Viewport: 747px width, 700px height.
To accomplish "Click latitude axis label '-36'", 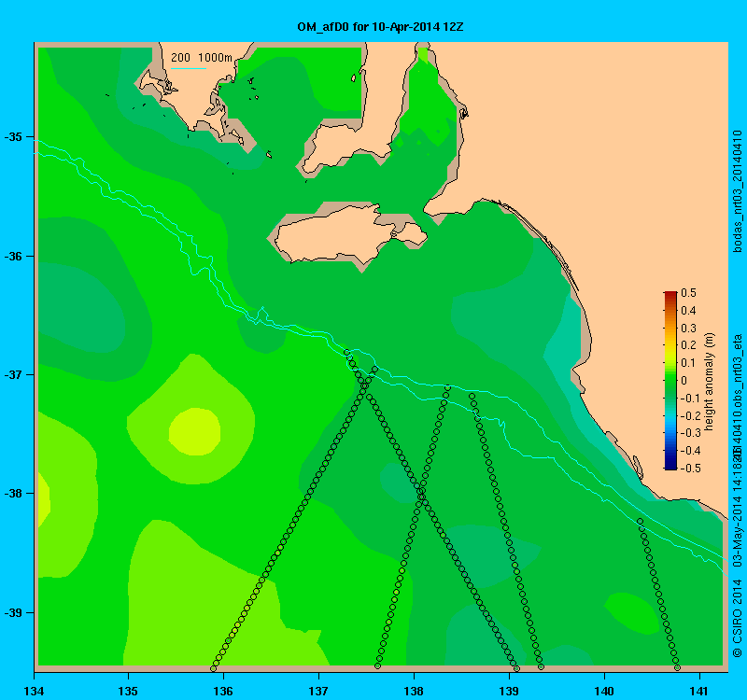I will point(13,256).
